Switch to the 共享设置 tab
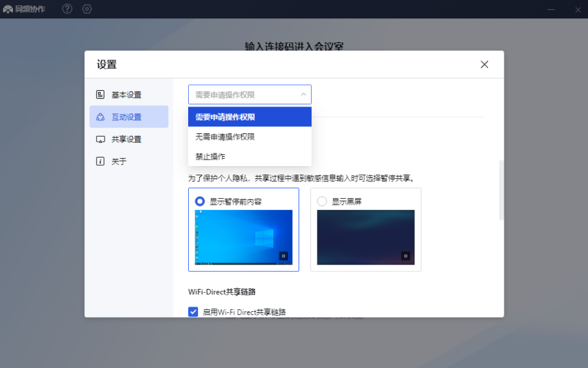The image size is (588, 368). (x=126, y=139)
